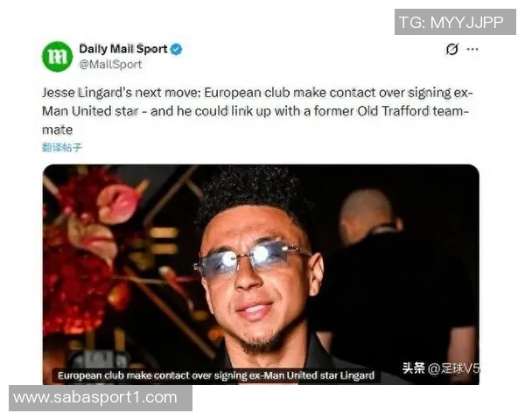
Task: Click the Chinese translate post link
Action: tap(62, 147)
